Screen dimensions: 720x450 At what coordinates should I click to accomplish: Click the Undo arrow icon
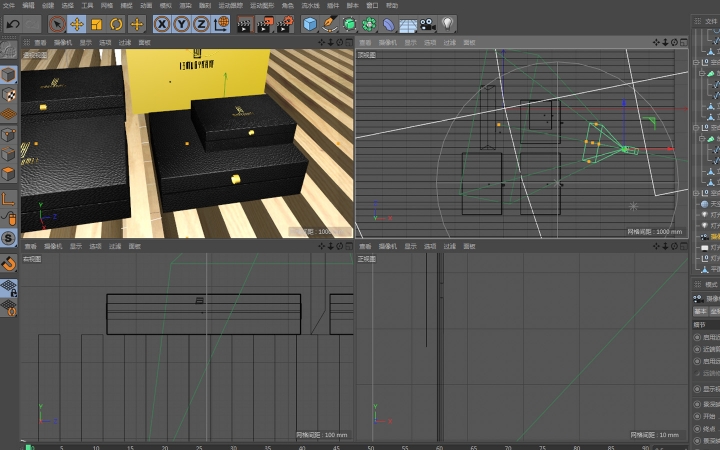tap(13, 23)
